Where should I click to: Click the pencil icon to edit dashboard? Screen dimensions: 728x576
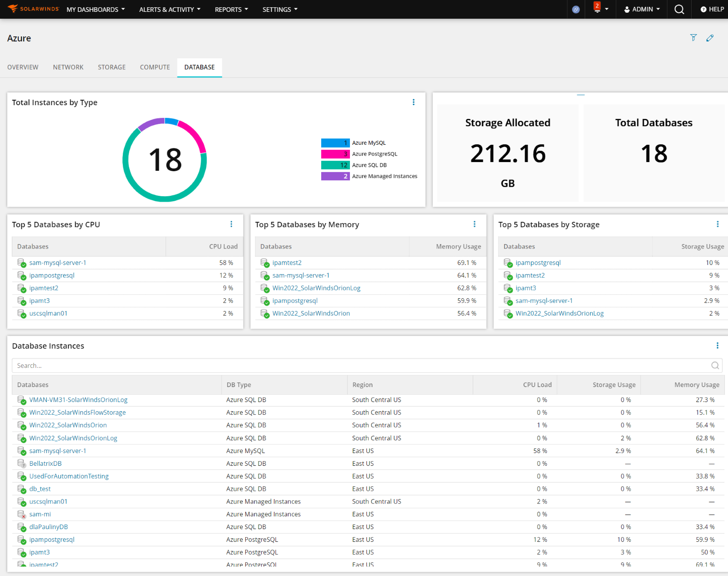coord(710,38)
